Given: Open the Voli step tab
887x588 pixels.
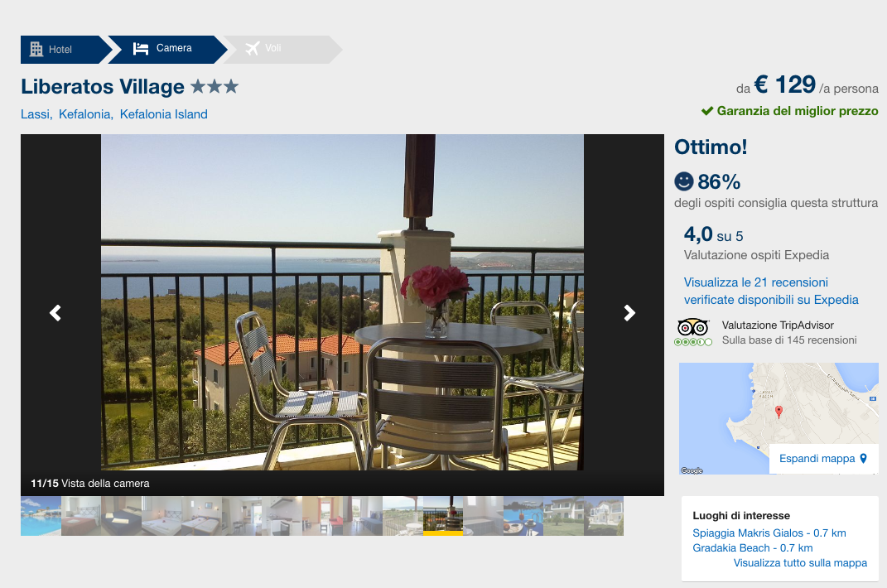Looking at the screenshot, I should [273, 49].
